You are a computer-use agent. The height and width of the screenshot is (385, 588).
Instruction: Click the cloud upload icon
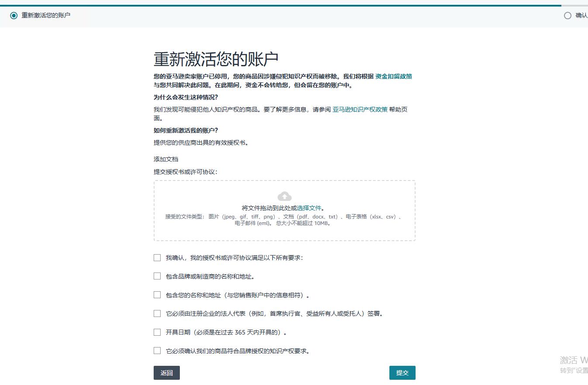(x=284, y=196)
